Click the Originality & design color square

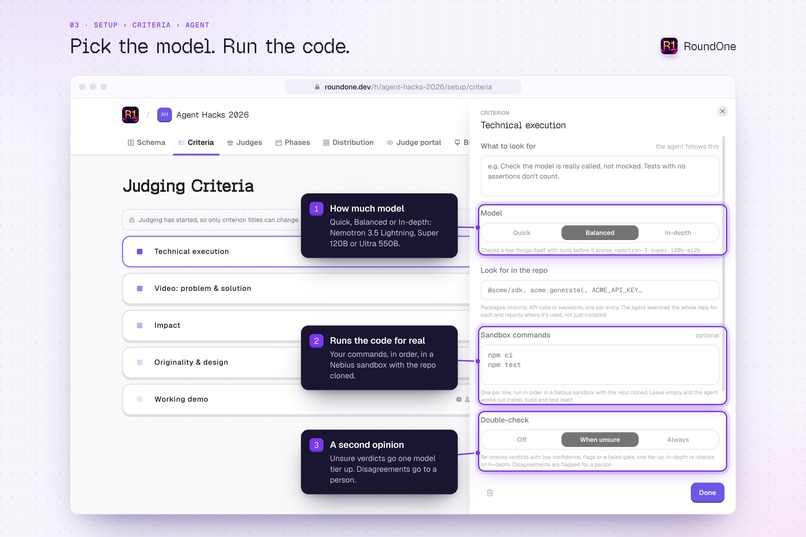[139, 362]
